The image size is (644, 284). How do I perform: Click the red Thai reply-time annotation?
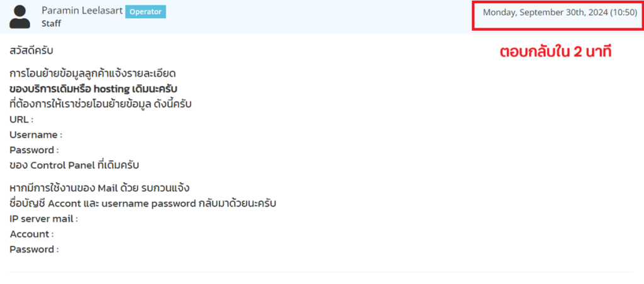(x=556, y=52)
